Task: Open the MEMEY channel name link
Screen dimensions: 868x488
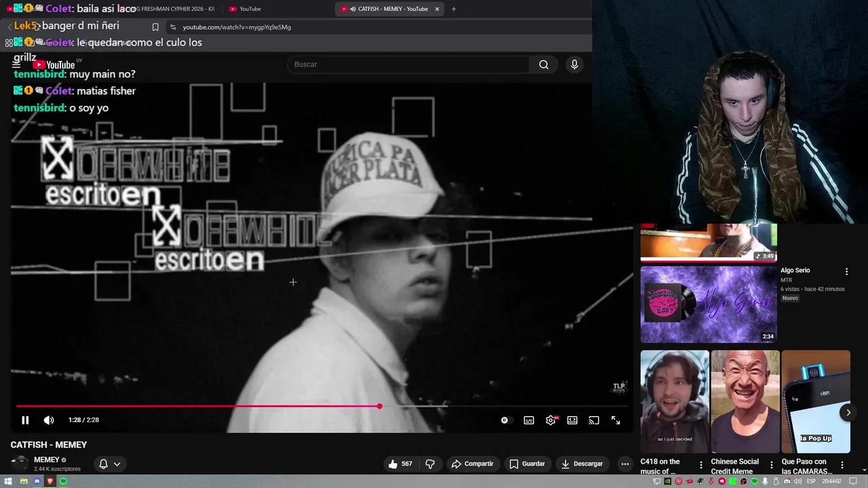Action: tap(47, 460)
